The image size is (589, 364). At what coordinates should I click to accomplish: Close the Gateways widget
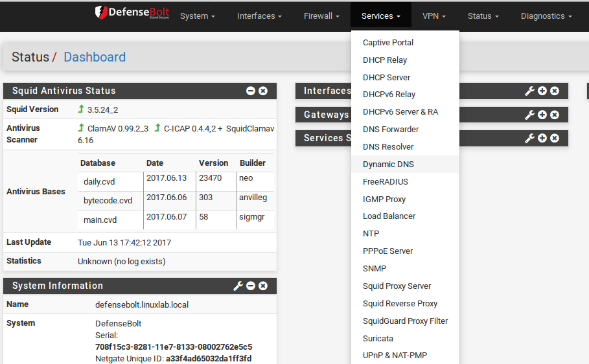(555, 115)
